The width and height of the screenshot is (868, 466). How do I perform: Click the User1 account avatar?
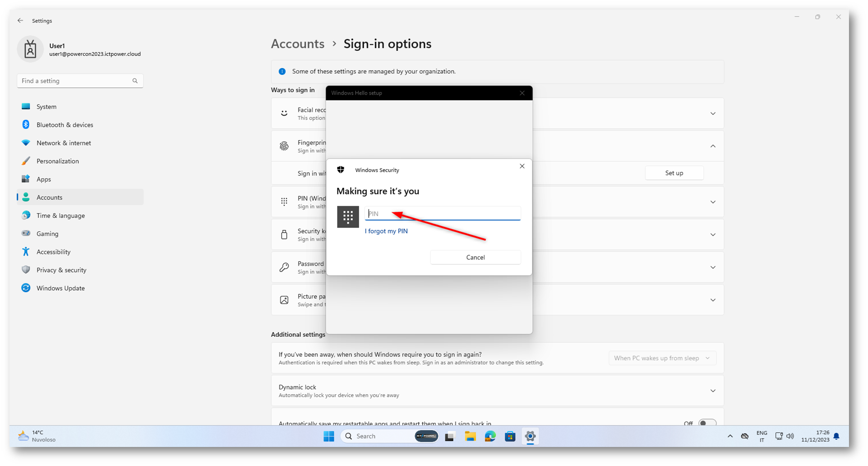point(30,49)
